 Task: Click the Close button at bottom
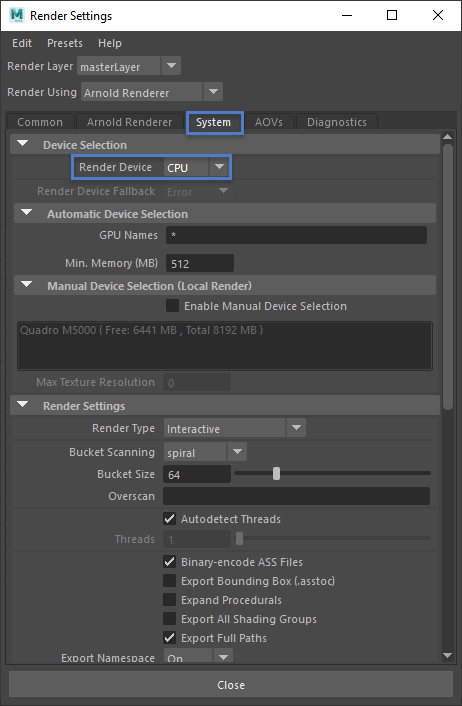231,685
